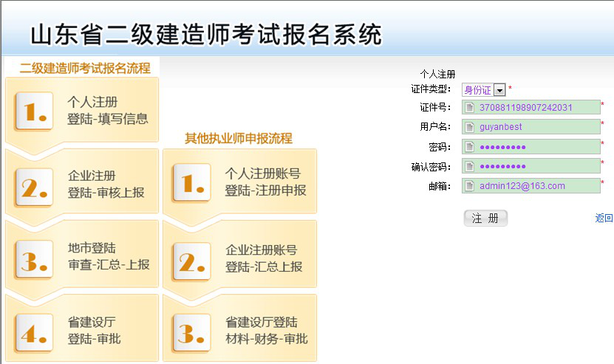Click the 企业注册 step text
The image size is (614, 364).
coord(92,176)
